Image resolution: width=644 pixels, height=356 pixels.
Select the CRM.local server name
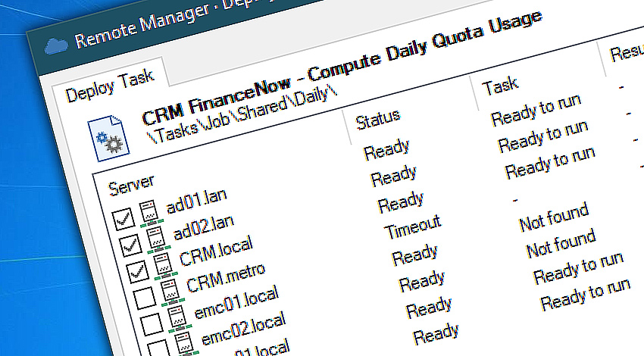[216, 251]
